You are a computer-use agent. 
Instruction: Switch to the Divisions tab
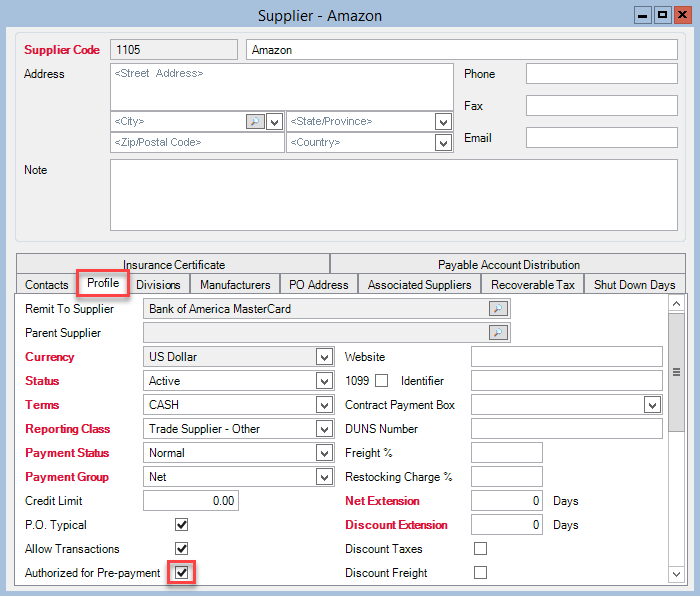coord(158,285)
